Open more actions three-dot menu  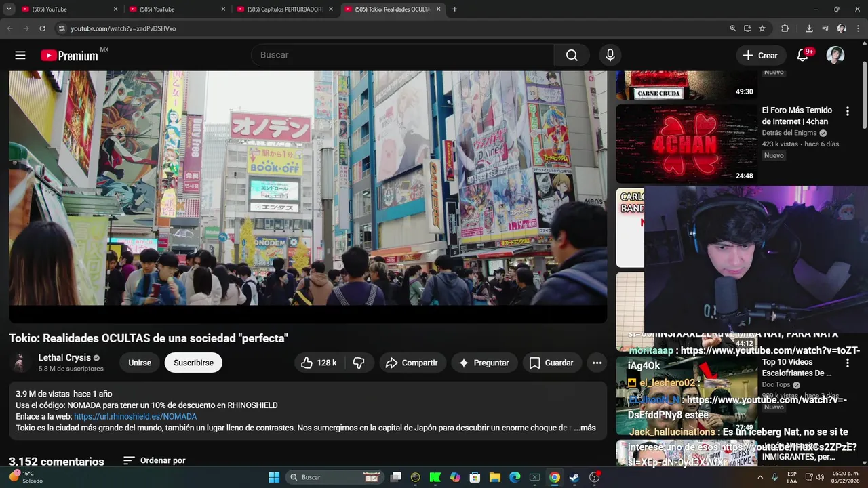click(597, 363)
